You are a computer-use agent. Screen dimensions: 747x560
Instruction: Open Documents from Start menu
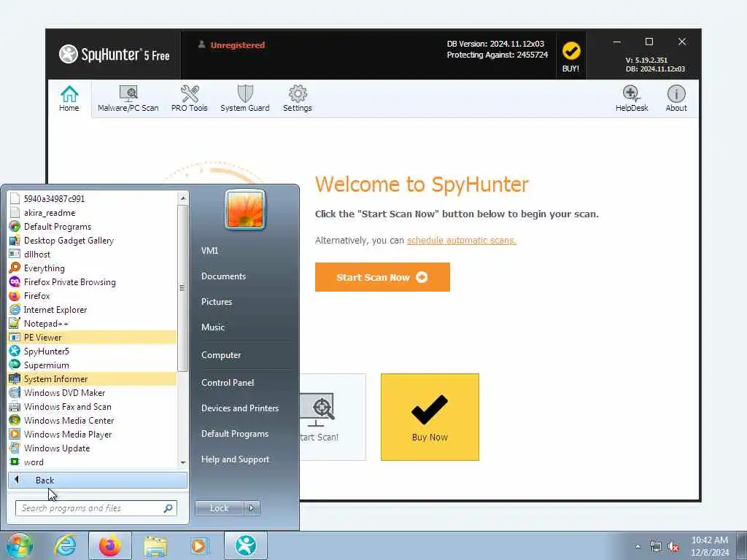tap(223, 276)
